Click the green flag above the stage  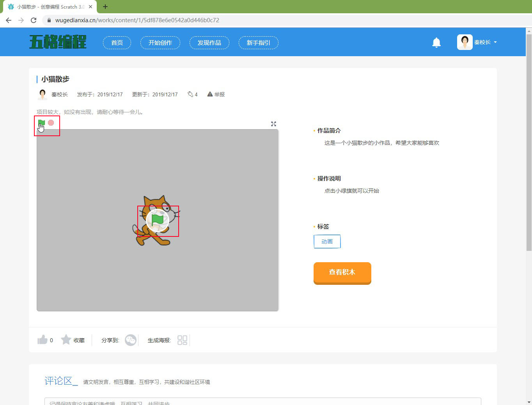[x=42, y=123]
